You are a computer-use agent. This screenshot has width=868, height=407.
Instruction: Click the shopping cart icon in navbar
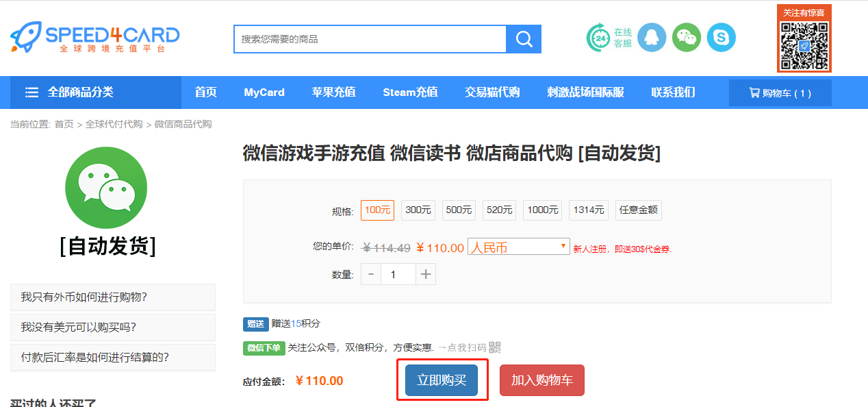click(754, 93)
